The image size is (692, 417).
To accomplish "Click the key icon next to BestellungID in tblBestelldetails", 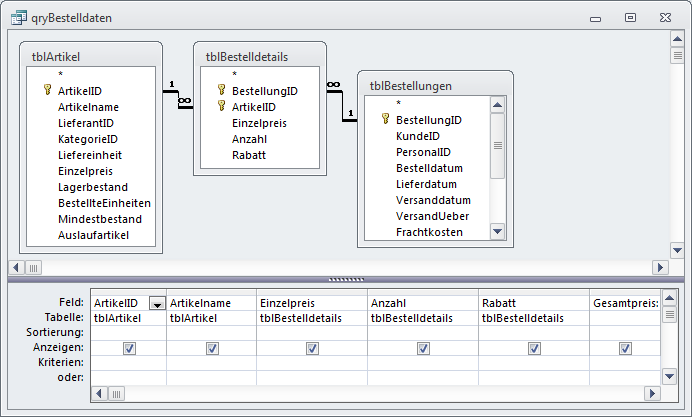I will [221, 90].
